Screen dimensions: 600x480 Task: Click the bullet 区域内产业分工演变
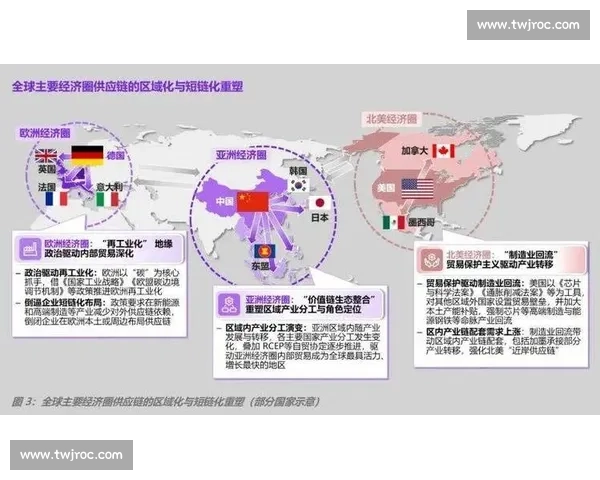tap(266, 328)
